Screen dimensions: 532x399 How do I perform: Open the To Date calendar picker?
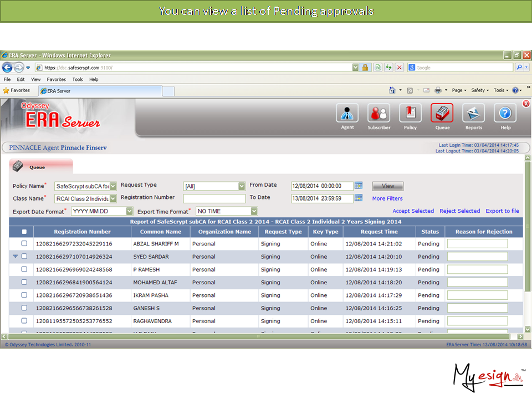(359, 198)
